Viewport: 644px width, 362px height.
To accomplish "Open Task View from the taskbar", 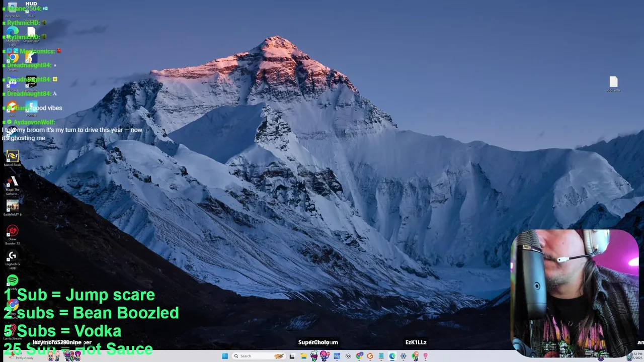I will [292, 356].
